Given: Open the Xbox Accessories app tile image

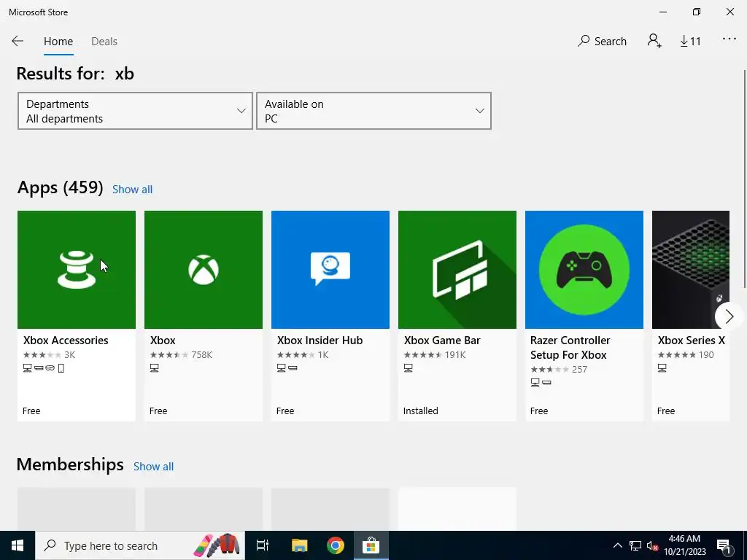Looking at the screenshot, I should click(76, 270).
